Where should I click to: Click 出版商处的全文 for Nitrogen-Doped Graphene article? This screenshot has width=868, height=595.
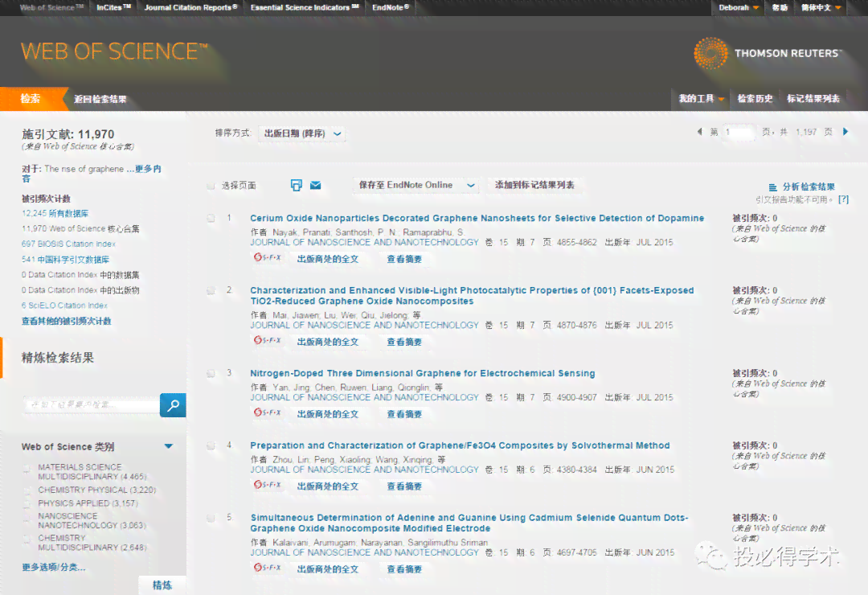point(328,414)
